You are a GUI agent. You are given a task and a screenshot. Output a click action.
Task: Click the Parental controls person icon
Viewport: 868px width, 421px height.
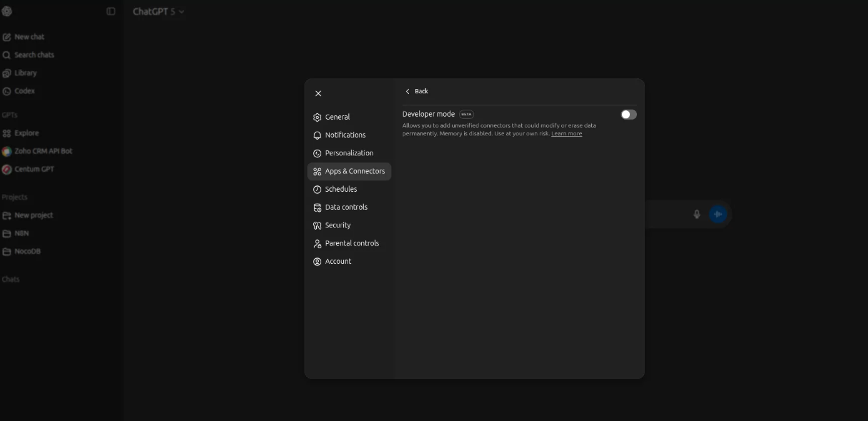(317, 244)
